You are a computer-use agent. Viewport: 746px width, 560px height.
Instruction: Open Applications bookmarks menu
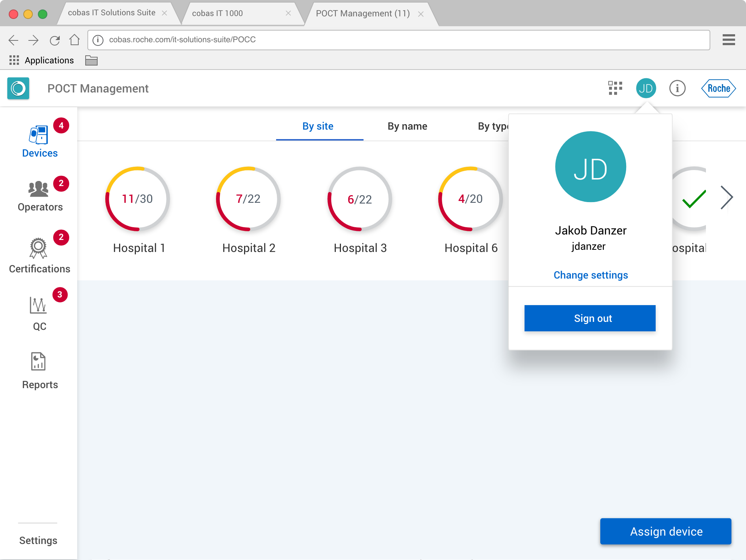pyautogui.click(x=42, y=60)
